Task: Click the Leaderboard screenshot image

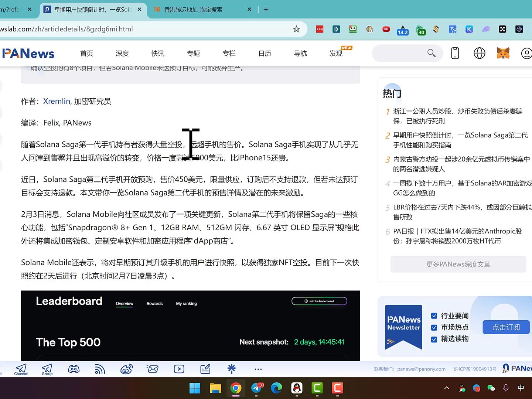Action: click(x=190, y=325)
